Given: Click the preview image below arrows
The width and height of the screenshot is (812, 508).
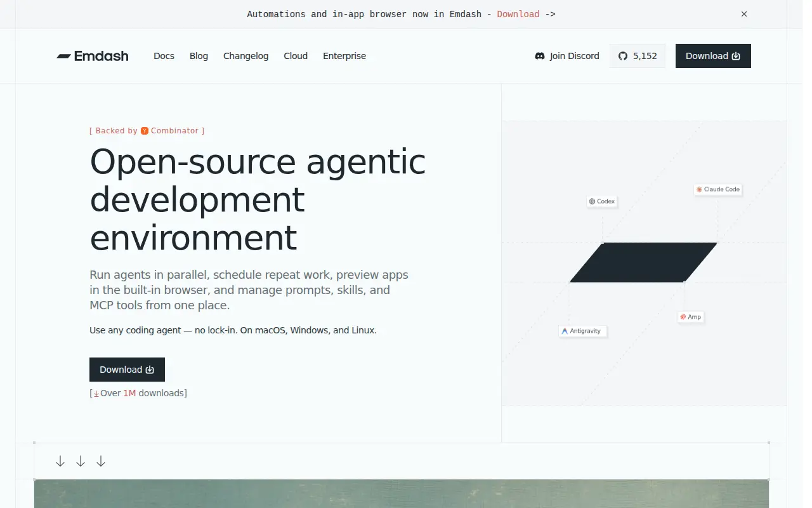Looking at the screenshot, I should click(402, 494).
